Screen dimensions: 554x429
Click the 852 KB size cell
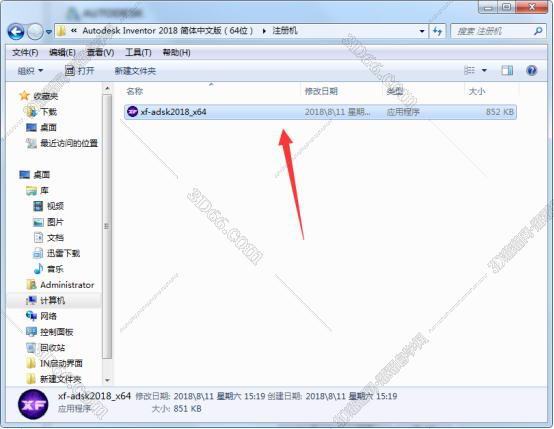tap(500, 112)
